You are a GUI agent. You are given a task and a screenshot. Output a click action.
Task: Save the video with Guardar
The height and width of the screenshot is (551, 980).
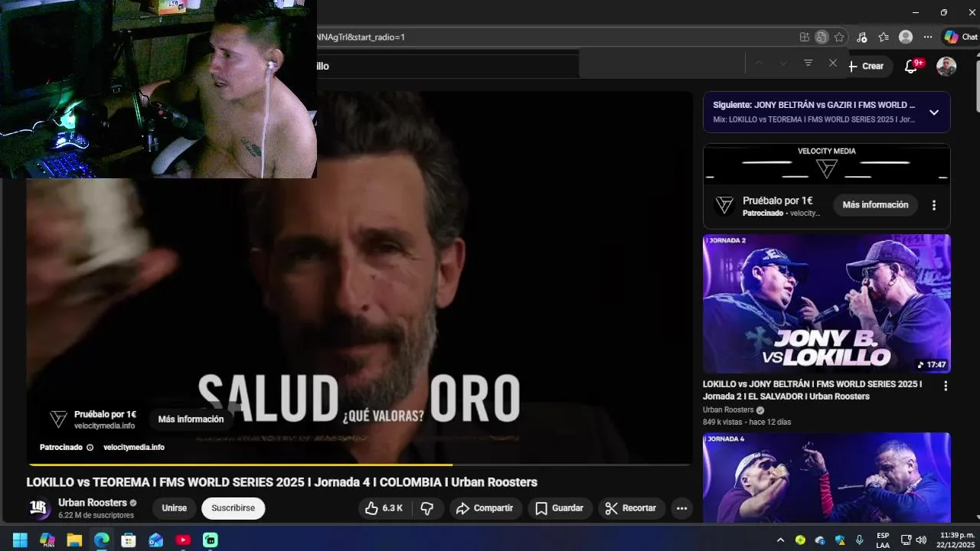[560, 508]
